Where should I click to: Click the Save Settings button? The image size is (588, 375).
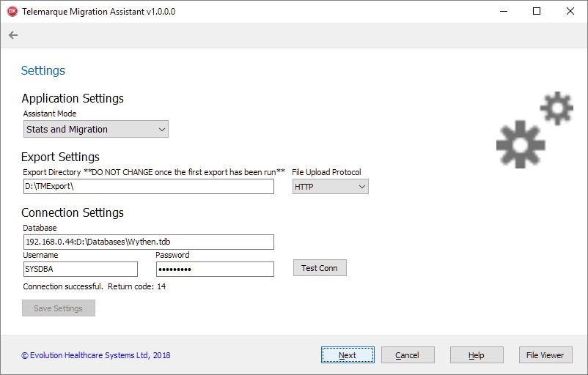[59, 308]
